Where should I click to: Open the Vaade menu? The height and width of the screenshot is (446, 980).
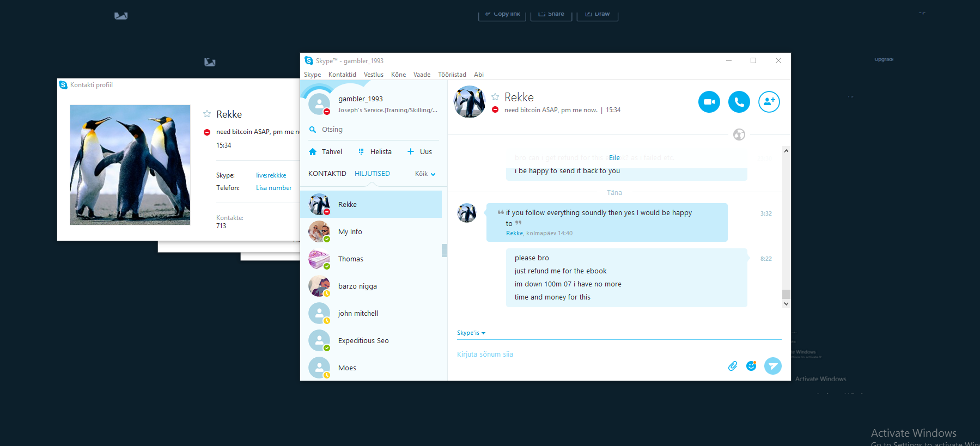pos(422,75)
